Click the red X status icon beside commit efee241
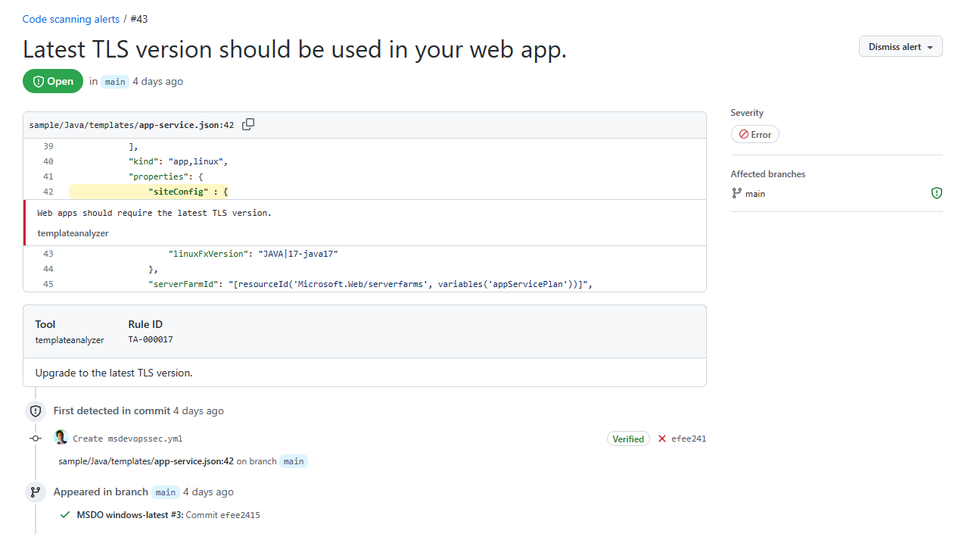The width and height of the screenshot is (980, 537). [x=662, y=439]
